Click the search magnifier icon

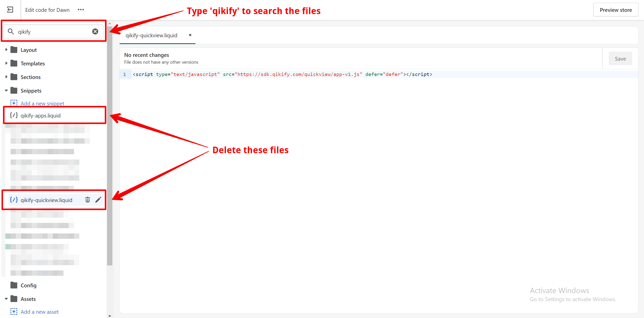click(x=11, y=31)
